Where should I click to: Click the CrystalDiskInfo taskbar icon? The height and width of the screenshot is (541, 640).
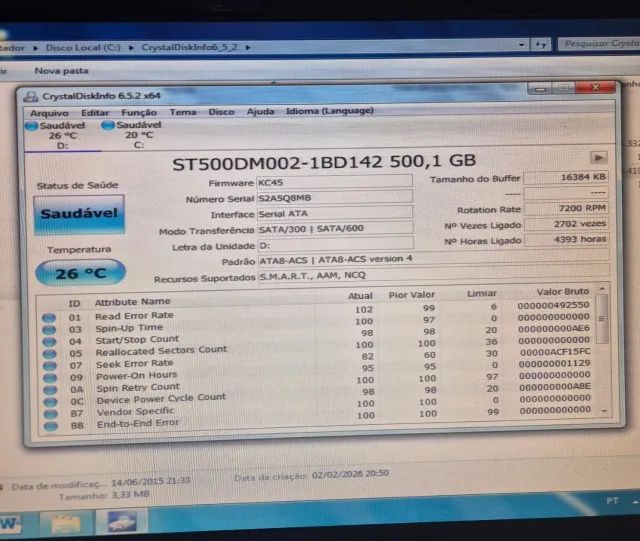[x=122, y=522]
